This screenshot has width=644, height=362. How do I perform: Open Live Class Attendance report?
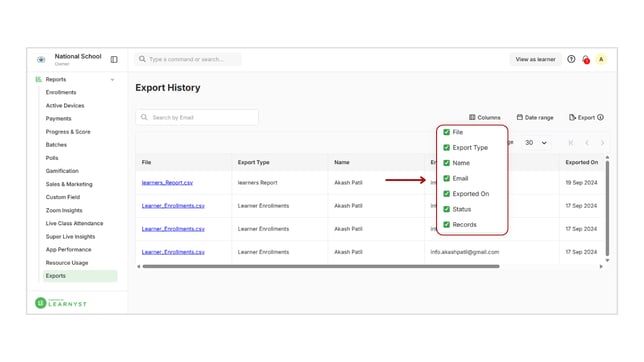pos(74,224)
